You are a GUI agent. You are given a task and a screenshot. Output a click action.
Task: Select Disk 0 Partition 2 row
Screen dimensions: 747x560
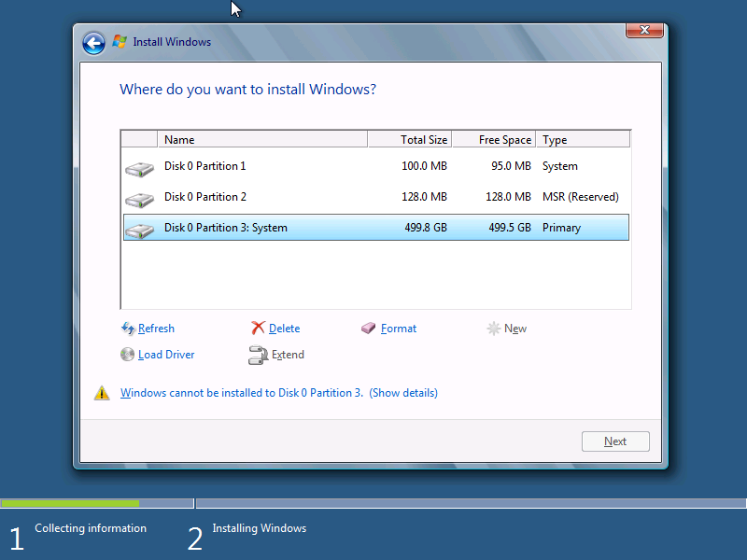376,197
